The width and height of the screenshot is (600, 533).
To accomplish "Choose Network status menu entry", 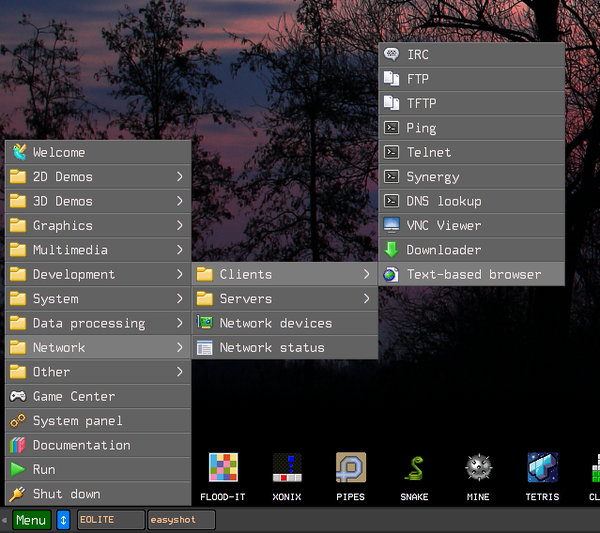I will (x=285, y=347).
